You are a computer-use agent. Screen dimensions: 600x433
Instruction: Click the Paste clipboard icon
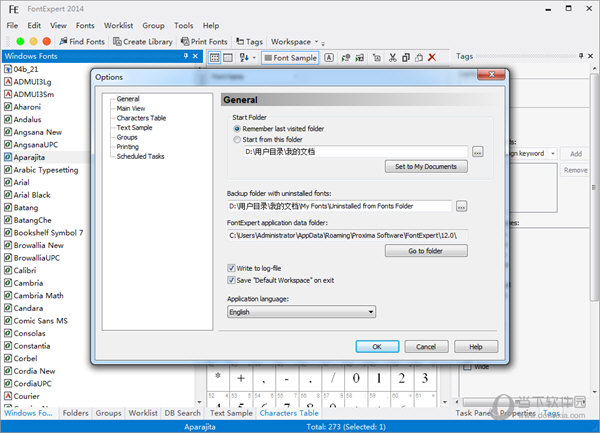click(x=419, y=58)
